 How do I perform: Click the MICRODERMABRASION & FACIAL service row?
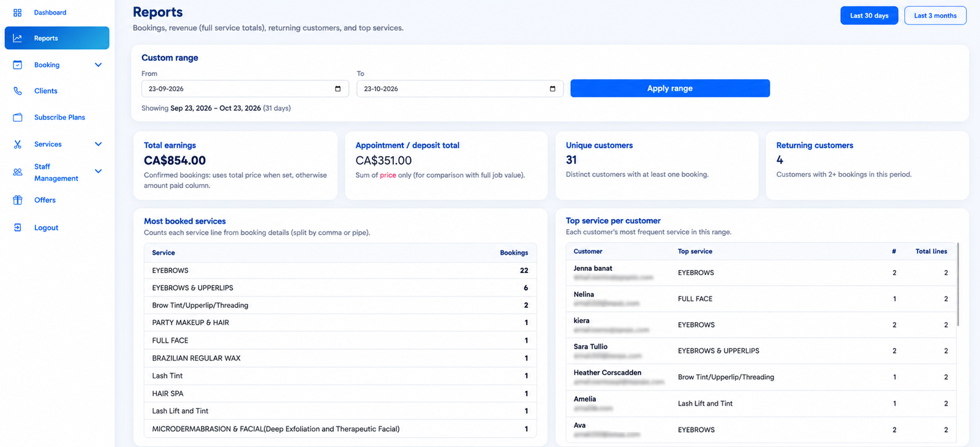pyautogui.click(x=340, y=429)
